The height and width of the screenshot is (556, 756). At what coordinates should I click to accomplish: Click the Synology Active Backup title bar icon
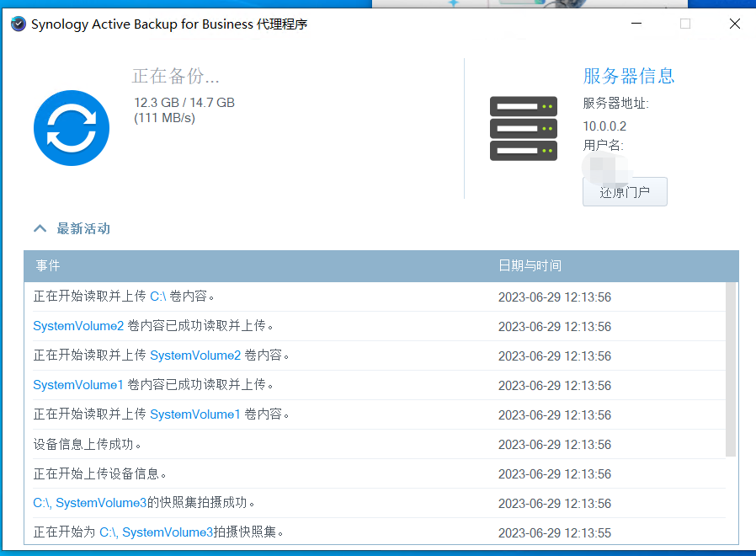click(x=19, y=24)
